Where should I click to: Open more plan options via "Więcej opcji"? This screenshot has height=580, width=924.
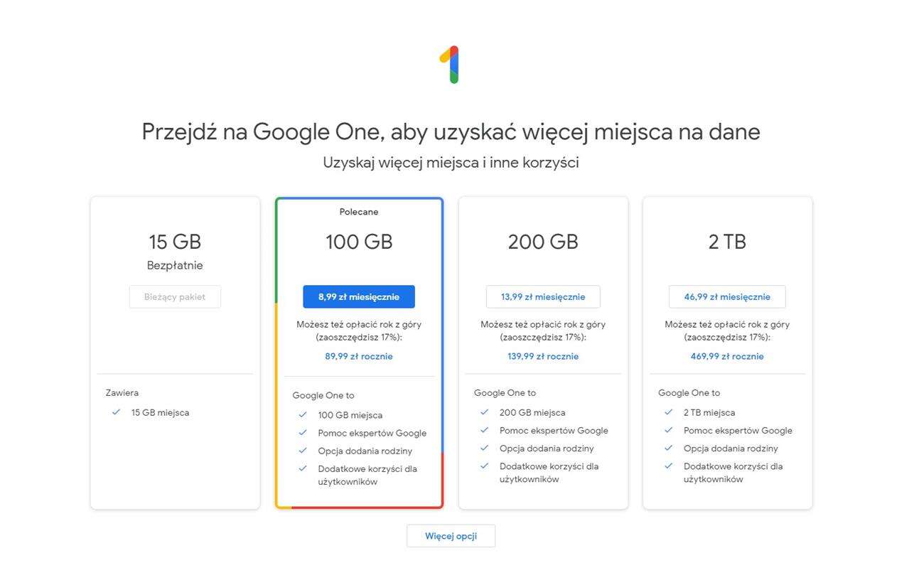click(451, 536)
